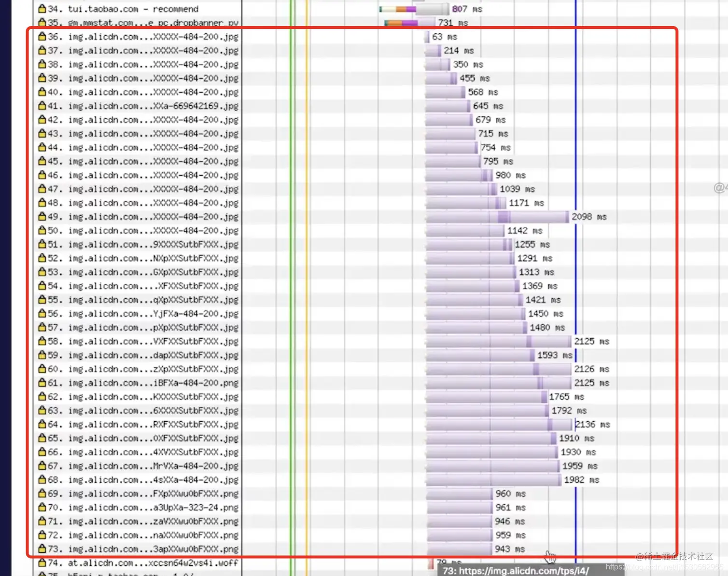Select row '74. at.alicdn.com...xccsn64w2vs4i.woff'
This screenshot has width=728, height=576.
coord(143,563)
